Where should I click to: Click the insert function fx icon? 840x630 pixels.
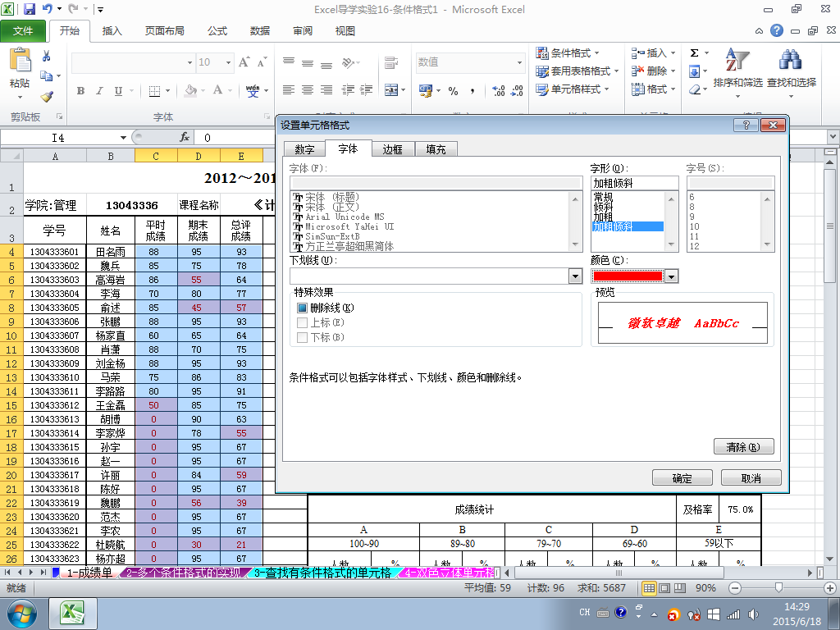click(185, 138)
